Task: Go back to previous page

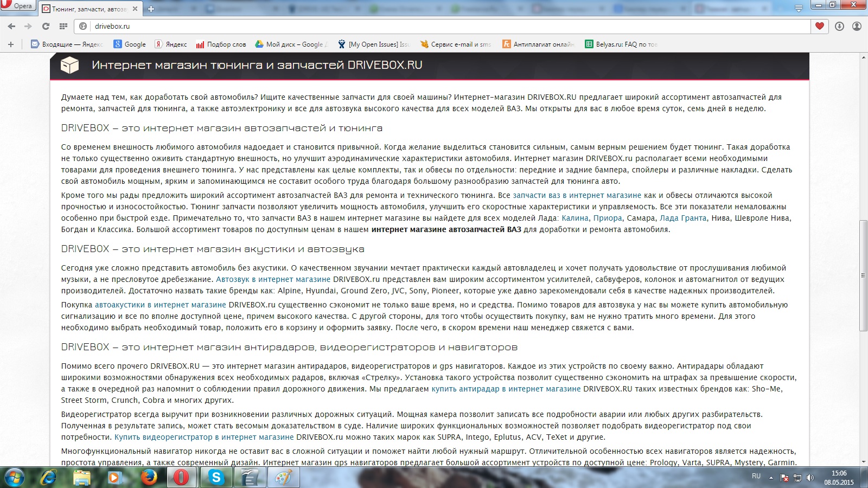Action: click(11, 26)
